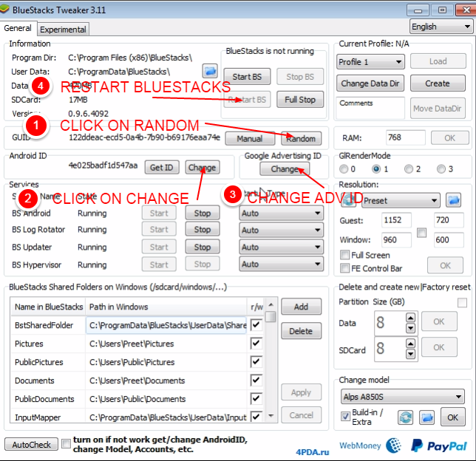The image size is (476, 461).
Task: Switch to the General tab
Action: pyautogui.click(x=18, y=28)
